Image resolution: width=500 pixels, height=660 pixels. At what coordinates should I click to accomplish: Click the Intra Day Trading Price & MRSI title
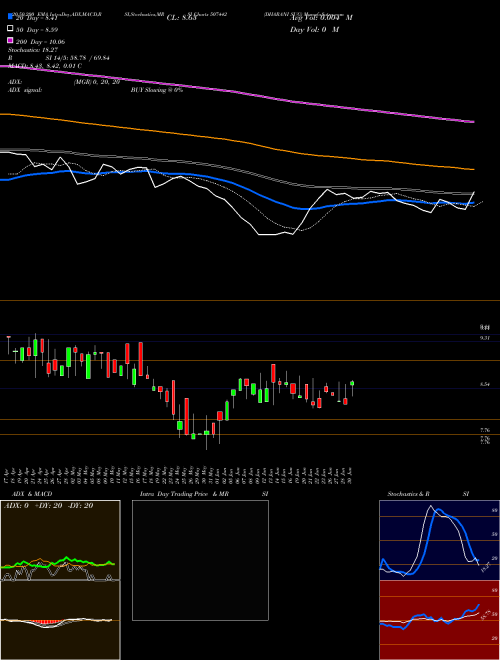[x=204, y=494]
